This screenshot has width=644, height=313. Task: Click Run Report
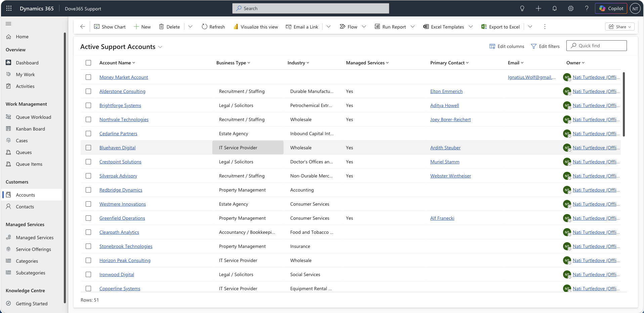click(390, 27)
